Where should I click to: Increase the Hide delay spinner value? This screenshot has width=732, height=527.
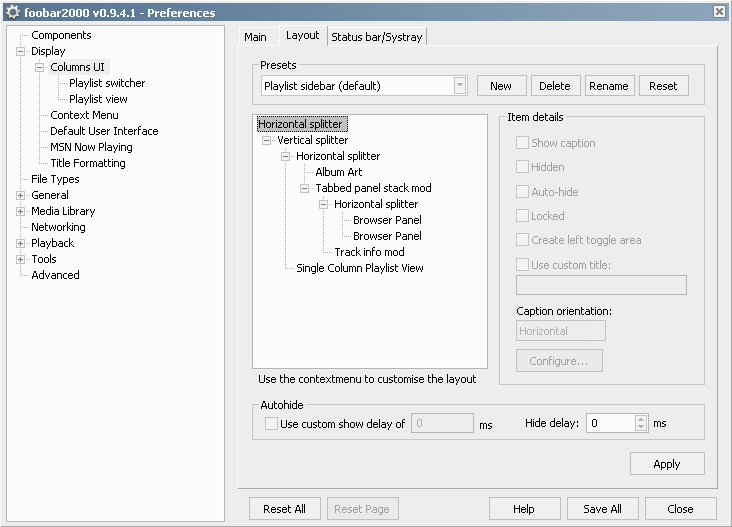pyautogui.click(x=641, y=419)
